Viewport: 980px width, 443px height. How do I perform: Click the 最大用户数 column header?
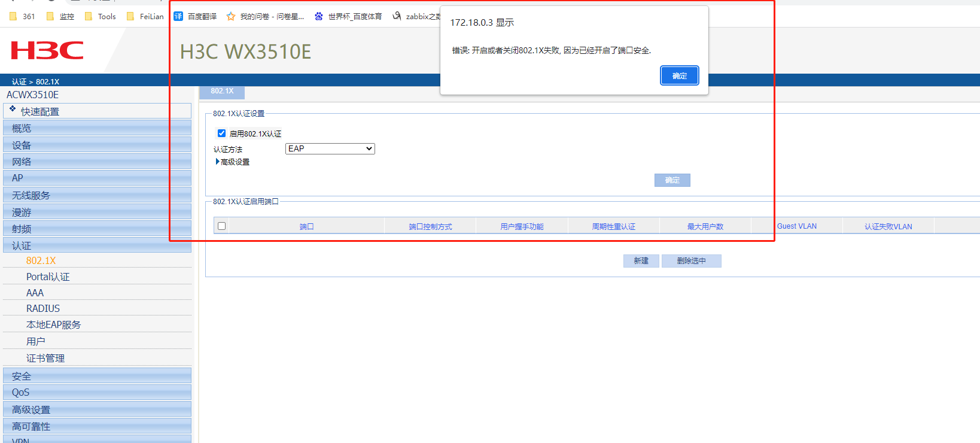point(705,226)
